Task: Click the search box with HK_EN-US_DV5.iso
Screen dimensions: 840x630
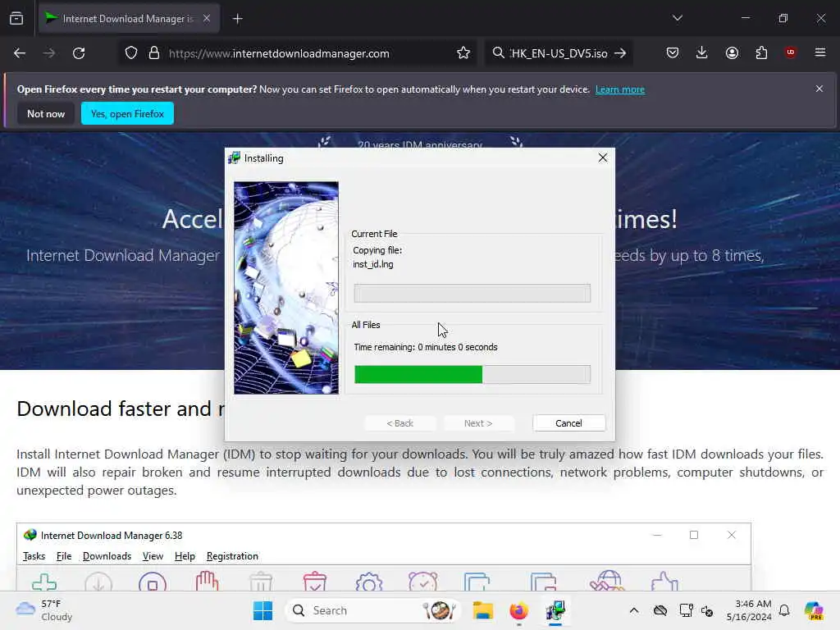Action: coord(559,53)
